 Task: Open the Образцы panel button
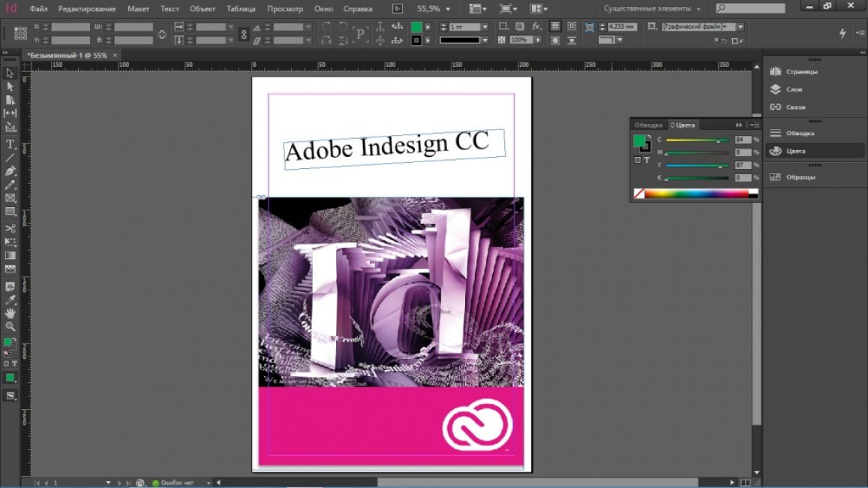(x=800, y=177)
